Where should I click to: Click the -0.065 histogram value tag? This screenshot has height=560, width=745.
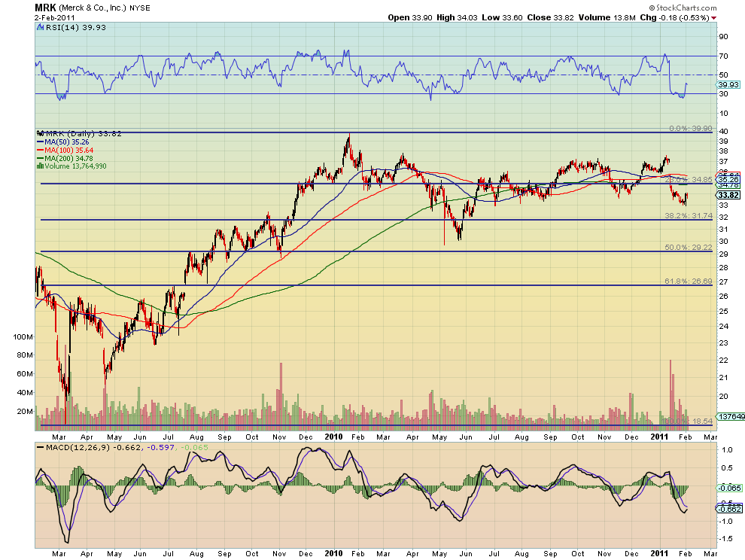729,488
